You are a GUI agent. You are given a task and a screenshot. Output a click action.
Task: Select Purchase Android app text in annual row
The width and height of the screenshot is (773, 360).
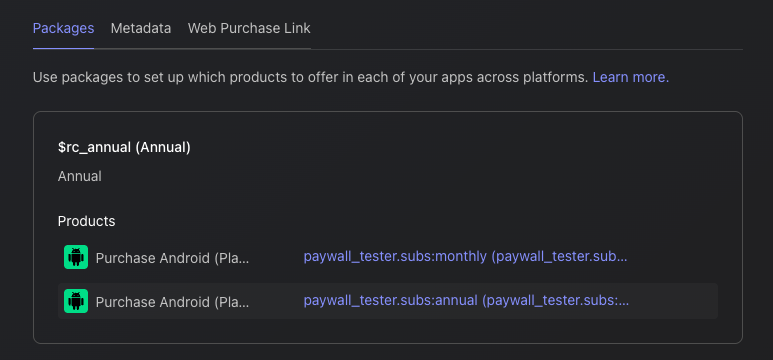[172, 302]
